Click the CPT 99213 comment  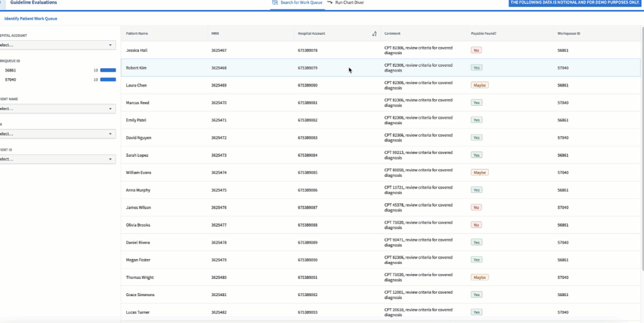pyautogui.click(x=418, y=155)
